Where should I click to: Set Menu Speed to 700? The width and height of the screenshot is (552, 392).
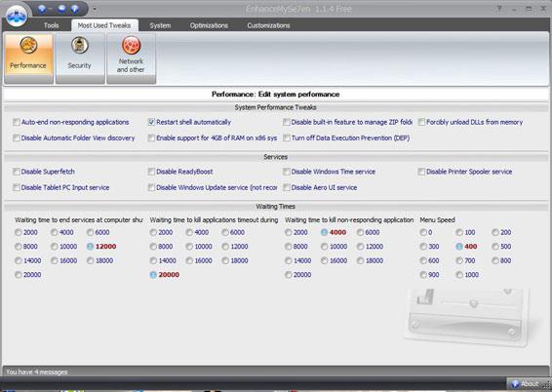[459, 260]
